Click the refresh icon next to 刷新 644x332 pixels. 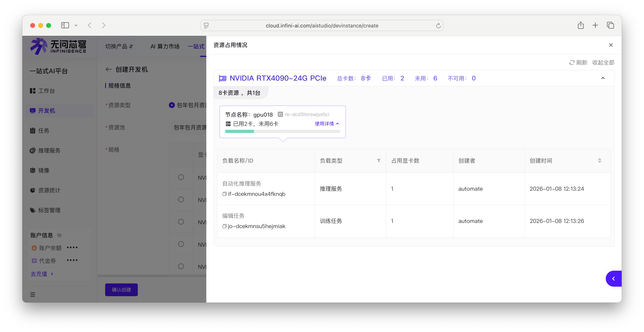point(572,62)
